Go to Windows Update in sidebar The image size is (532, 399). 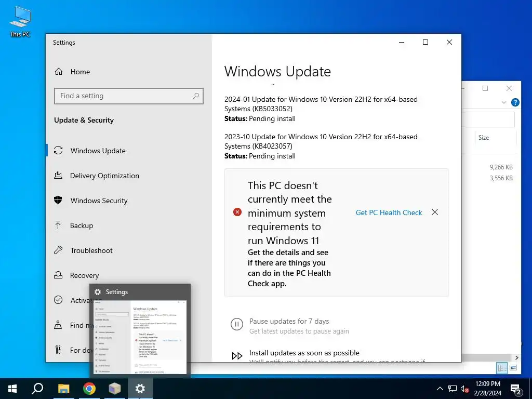98,151
